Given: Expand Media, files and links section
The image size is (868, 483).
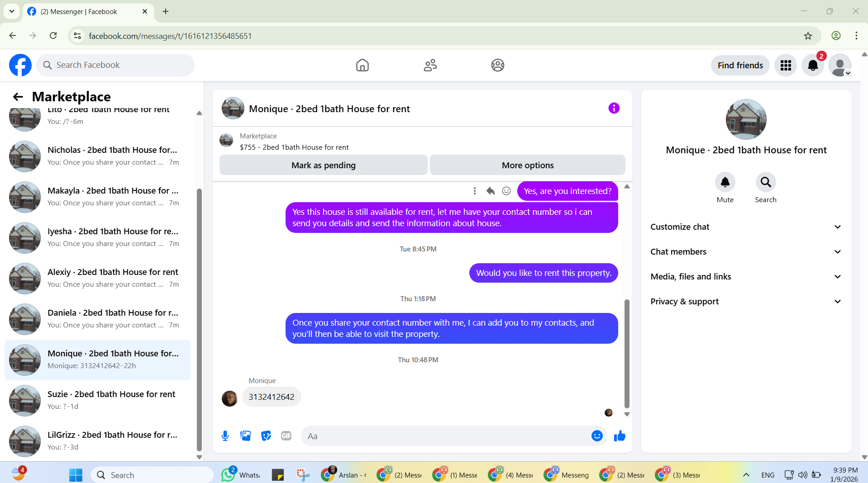Looking at the screenshot, I should click(x=746, y=277).
